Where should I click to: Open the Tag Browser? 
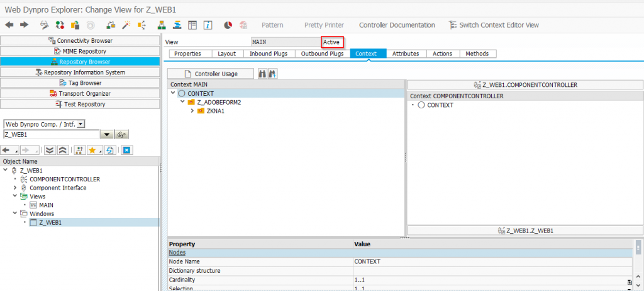pos(80,83)
